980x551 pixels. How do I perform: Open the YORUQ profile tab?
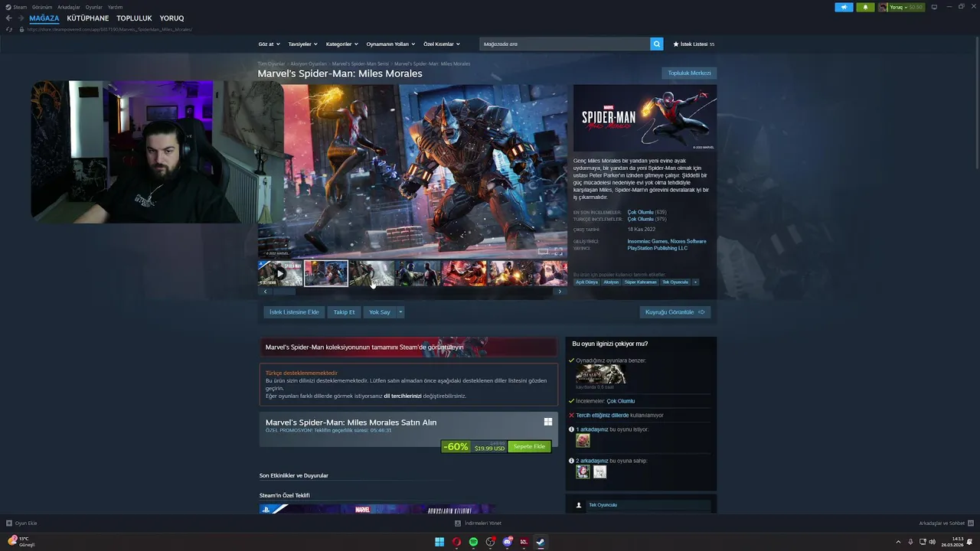pyautogui.click(x=171, y=18)
